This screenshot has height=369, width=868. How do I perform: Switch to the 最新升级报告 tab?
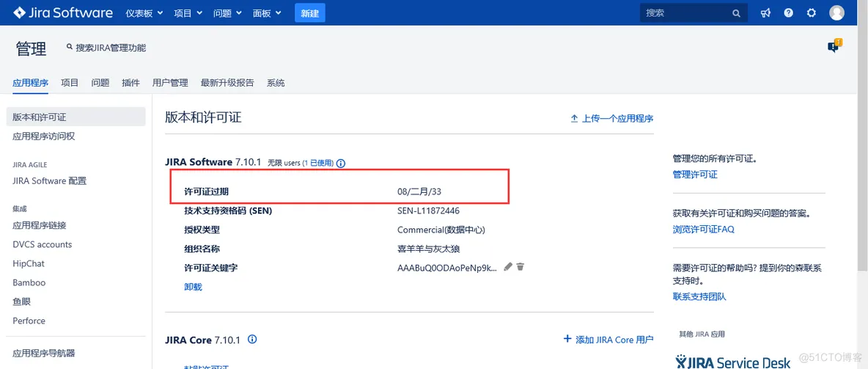point(227,83)
